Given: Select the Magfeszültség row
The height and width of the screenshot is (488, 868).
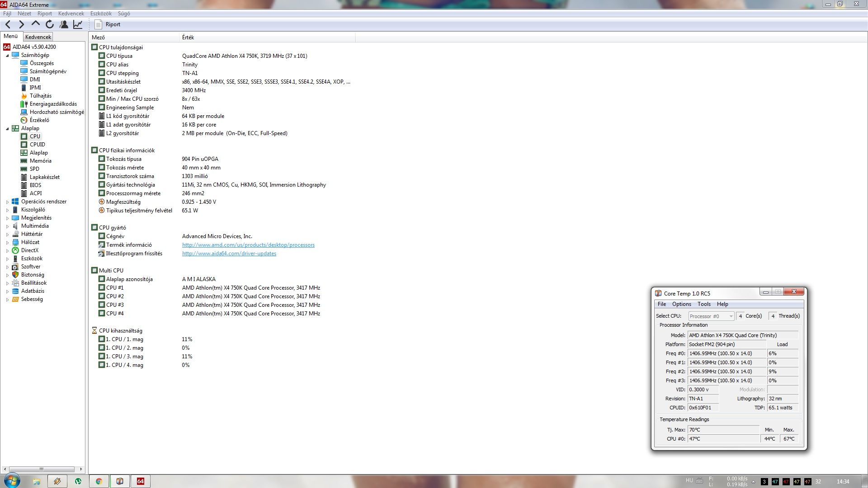Looking at the screenshot, I should [x=222, y=202].
